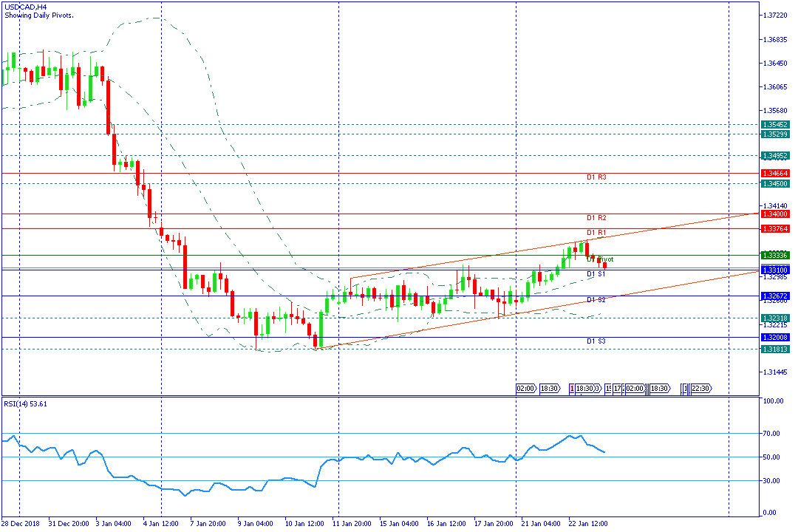Click the teal 1.35452 price tag
This screenshot has width=798, height=532.
775,125
